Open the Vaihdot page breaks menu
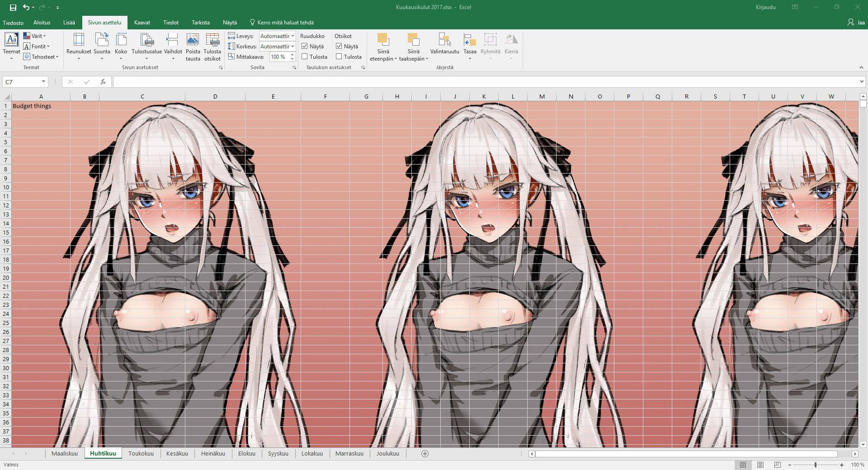 pos(173,46)
